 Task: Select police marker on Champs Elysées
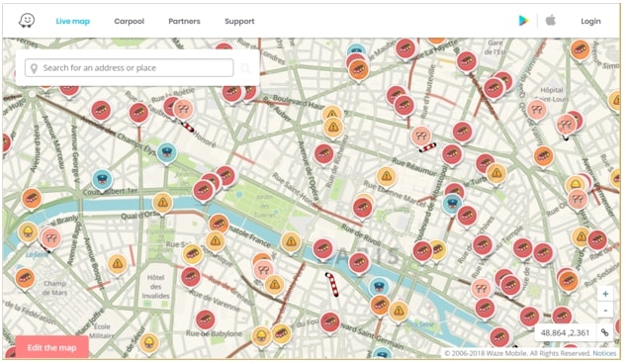pos(167,152)
